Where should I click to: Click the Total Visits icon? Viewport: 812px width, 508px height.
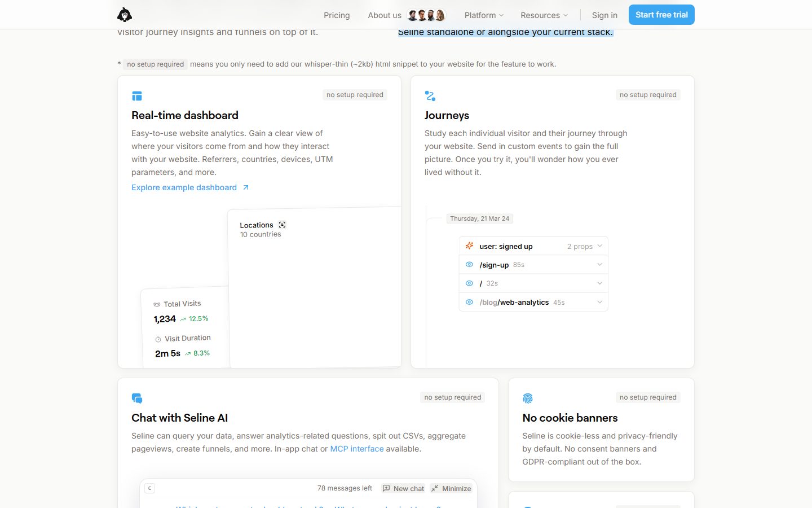coord(157,305)
